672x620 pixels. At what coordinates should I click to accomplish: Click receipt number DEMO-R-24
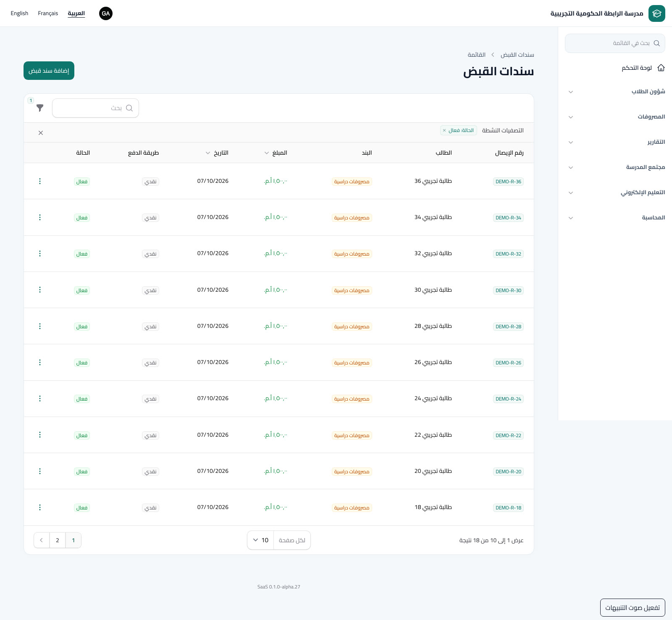(508, 399)
